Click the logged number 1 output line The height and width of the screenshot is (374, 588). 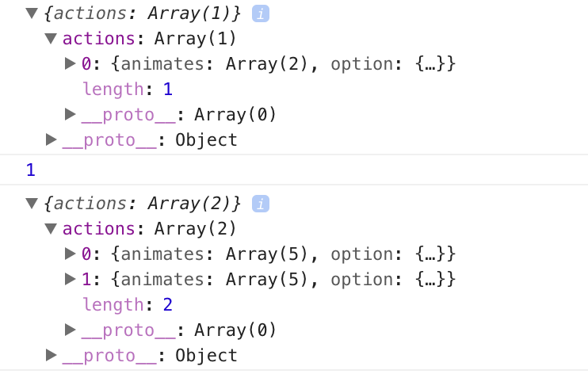[31, 170]
